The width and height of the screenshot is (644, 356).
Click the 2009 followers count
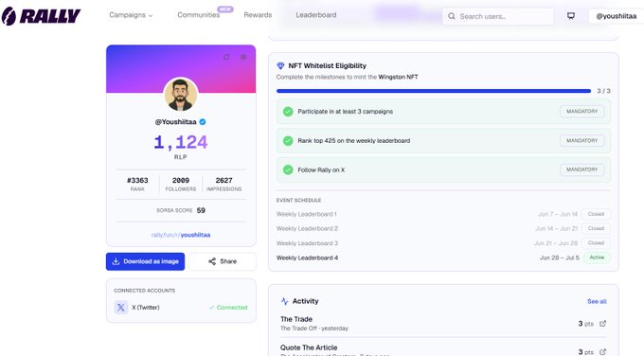181,180
